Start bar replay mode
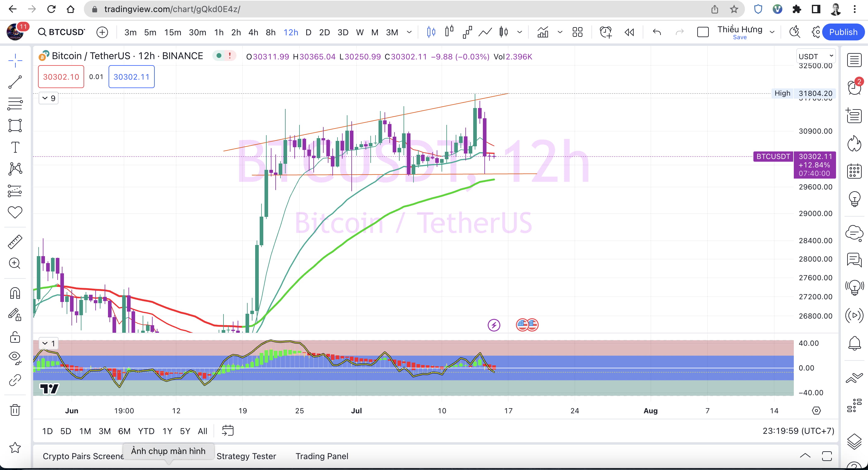The width and height of the screenshot is (868, 470). pyautogui.click(x=629, y=32)
